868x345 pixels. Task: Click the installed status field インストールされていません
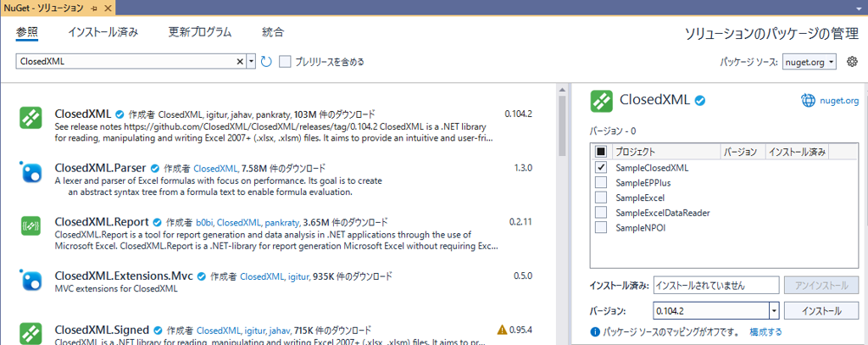click(716, 286)
